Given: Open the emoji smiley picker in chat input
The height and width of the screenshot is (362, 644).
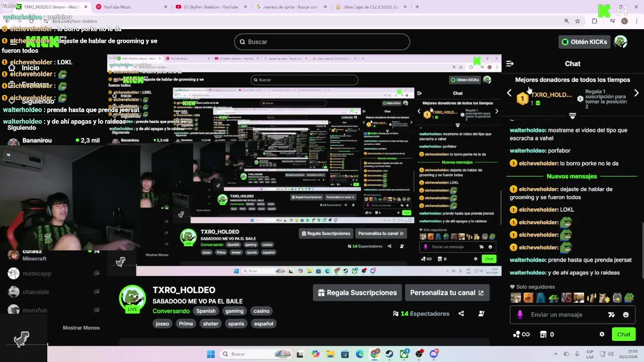Looking at the screenshot, I should (626, 315).
